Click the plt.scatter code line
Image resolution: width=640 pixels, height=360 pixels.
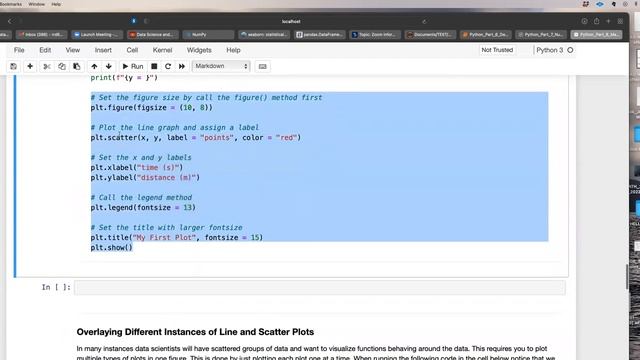click(196, 138)
